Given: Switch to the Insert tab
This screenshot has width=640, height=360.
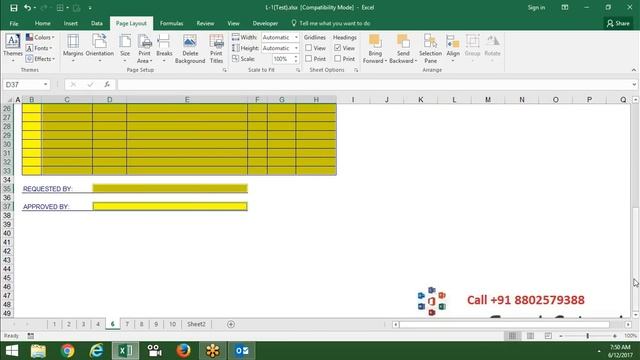Looking at the screenshot, I should tap(71, 23).
